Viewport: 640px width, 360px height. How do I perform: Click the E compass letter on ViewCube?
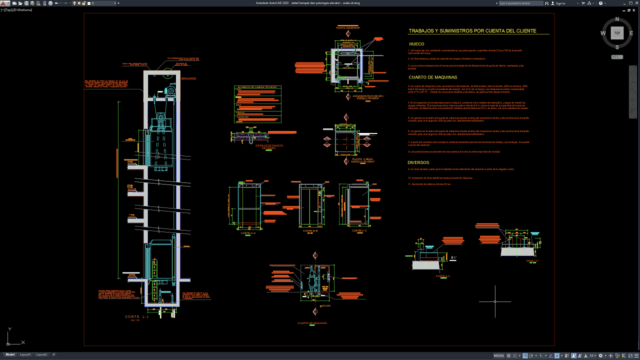[x=631, y=33]
